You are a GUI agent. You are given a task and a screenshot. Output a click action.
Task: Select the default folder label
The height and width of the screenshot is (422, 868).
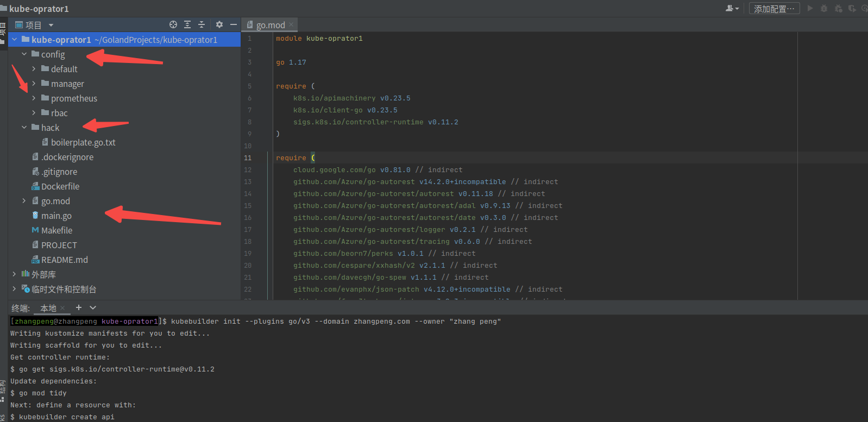[x=64, y=69]
